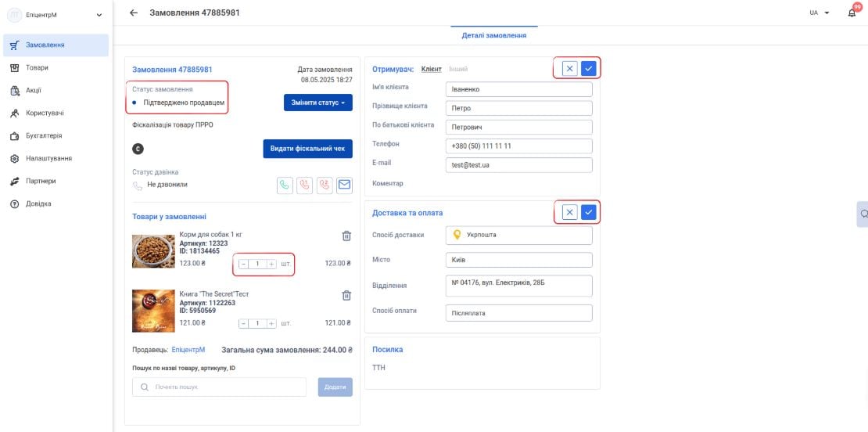
Task: Increase the dog food quantity with plus
Action: point(271,265)
